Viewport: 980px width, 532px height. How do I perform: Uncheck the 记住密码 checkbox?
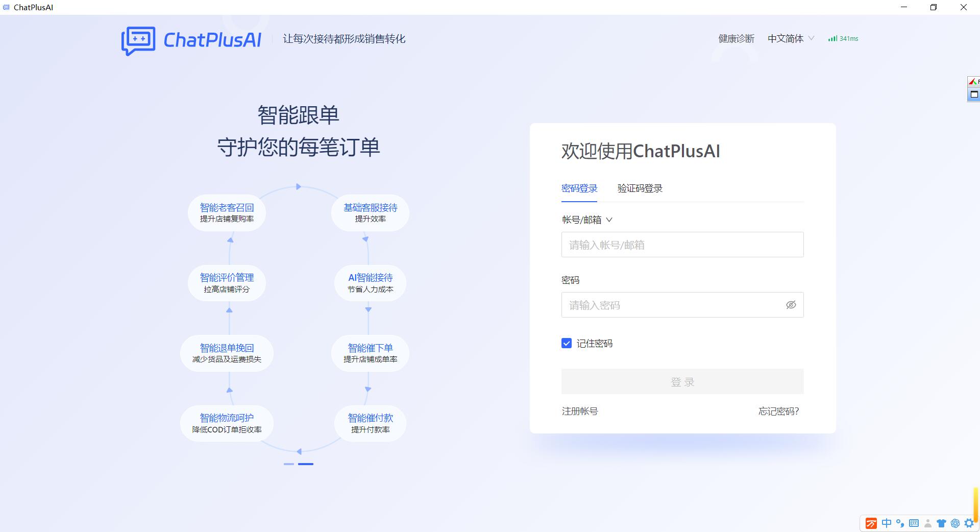click(566, 344)
